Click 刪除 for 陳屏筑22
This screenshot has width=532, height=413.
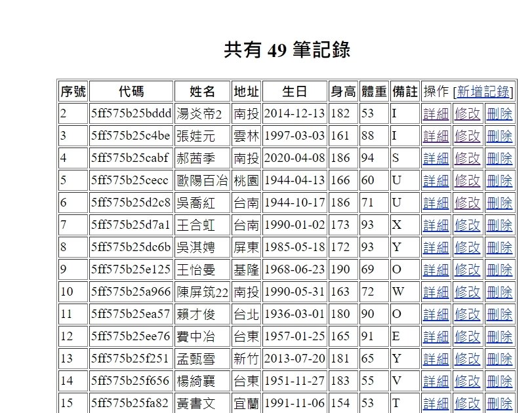[x=499, y=292]
